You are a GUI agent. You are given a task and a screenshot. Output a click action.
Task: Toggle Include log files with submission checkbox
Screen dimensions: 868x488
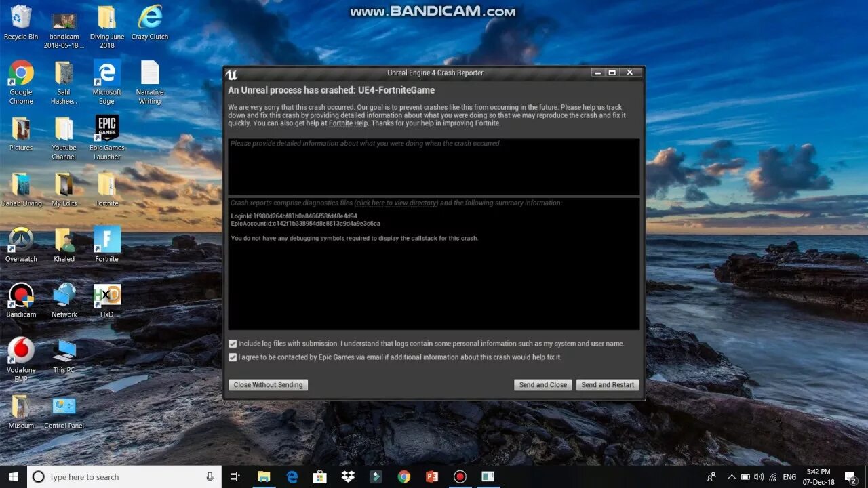pyautogui.click(x=233, y=344)
